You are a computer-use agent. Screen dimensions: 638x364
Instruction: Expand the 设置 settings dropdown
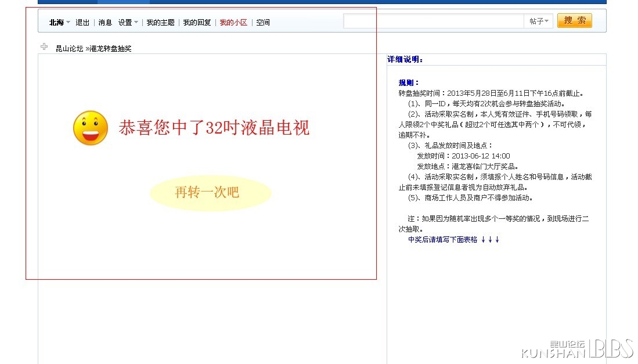pyautogui.click(x=128, y=23)
